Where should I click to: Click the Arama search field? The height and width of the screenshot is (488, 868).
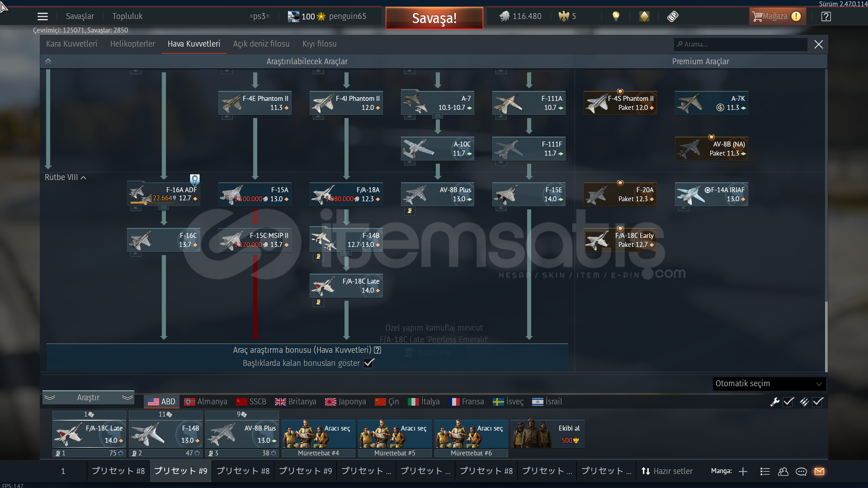tap(741, 44)
